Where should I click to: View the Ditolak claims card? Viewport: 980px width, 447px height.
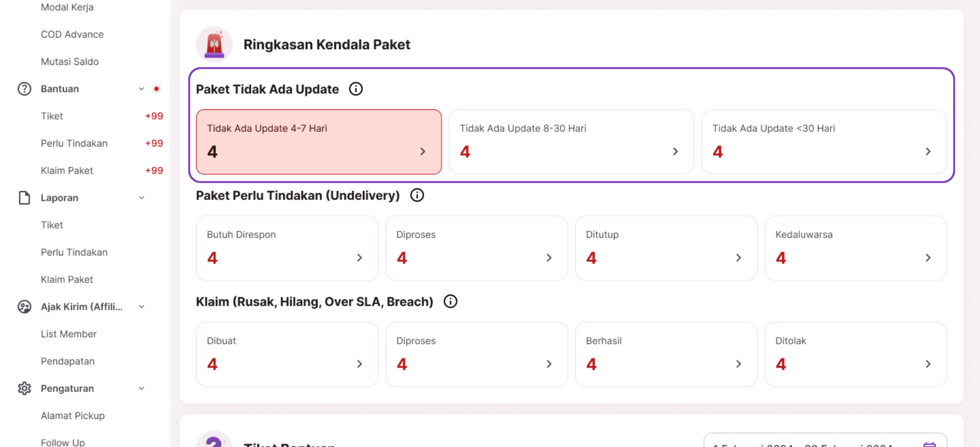point(855,354)
